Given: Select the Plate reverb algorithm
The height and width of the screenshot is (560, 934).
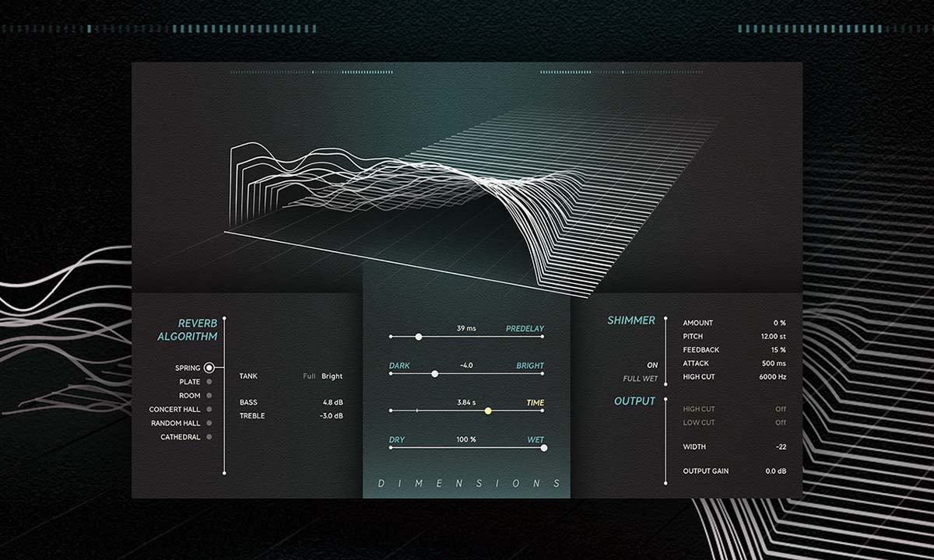Looking at the screenshot, I should click(209, 382).
